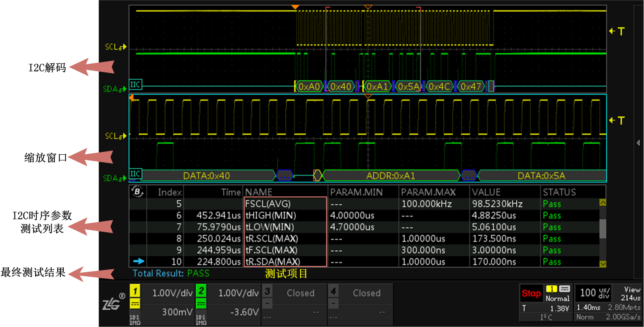Click channel 3 Closed label
The image size is (644, 327).
[301, 293]
